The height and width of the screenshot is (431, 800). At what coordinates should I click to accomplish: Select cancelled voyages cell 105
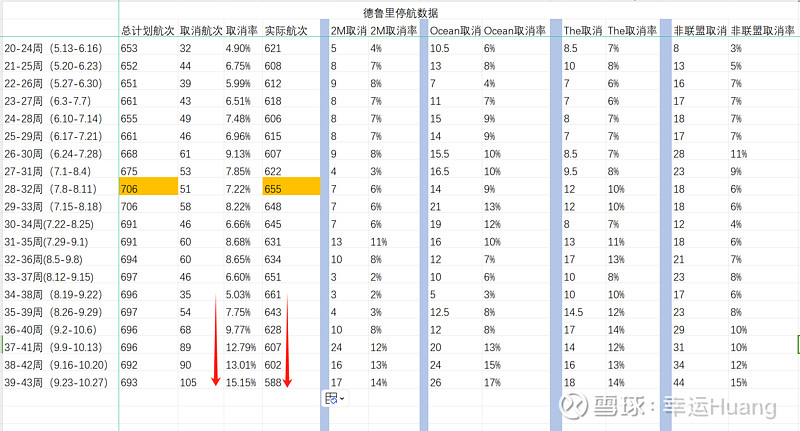[188, 383]
